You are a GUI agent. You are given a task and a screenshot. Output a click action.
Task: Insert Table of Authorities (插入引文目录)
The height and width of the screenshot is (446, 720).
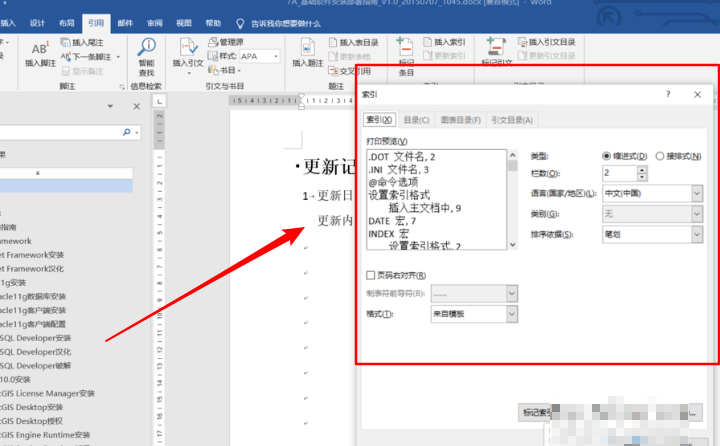[x=546, y=42]
